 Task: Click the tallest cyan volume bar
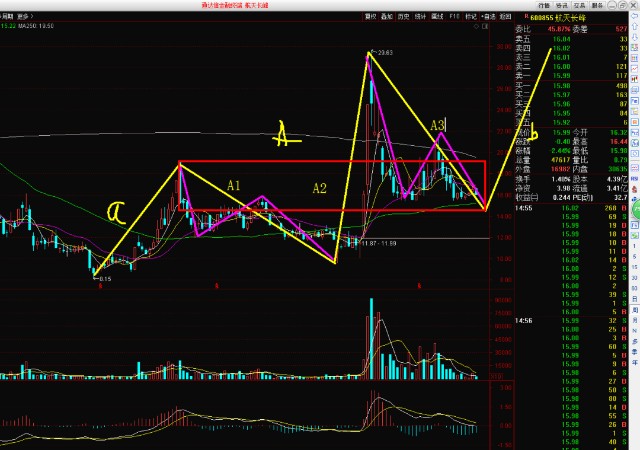pos(371,339)
